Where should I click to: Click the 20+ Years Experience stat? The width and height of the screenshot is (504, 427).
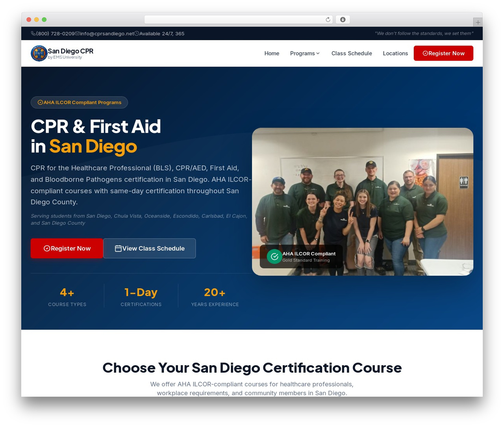(x=215, y=297)
